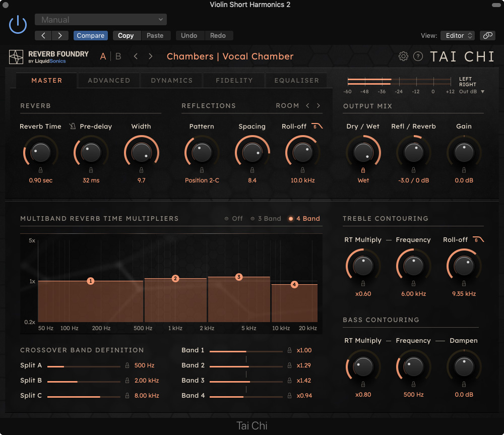The height and width of the screenshot is (435, 504).
Task: Click band 1 handle in multiplier graph
Action: coord(91,281)
